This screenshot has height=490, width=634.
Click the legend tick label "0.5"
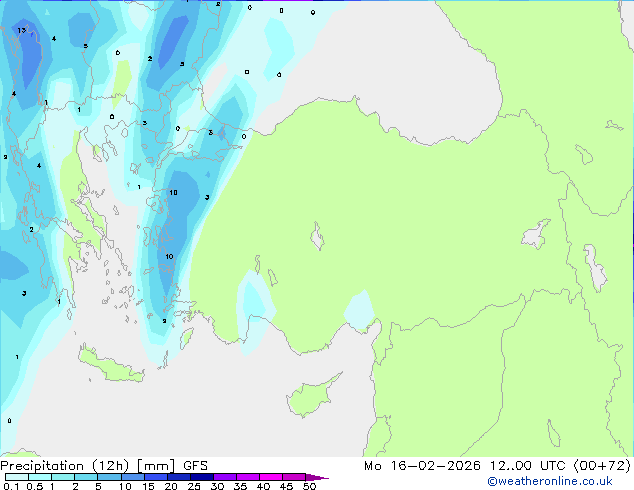click(35, 486)
